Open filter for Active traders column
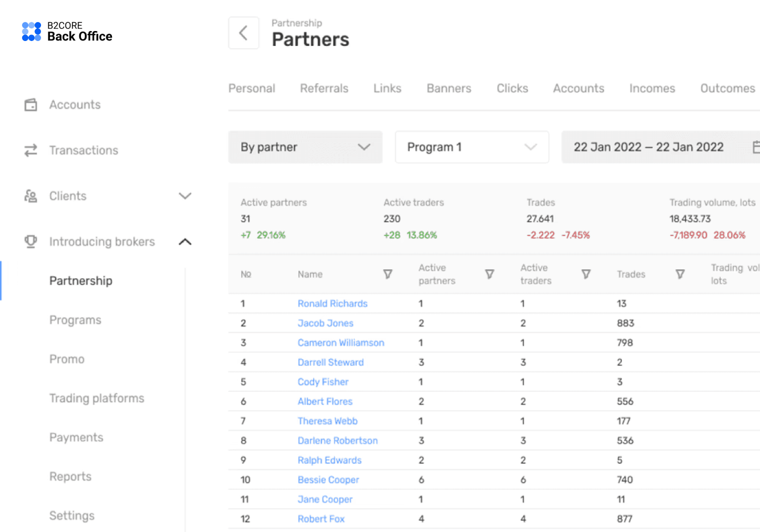The image size is (760, 532). coord(586,274)
